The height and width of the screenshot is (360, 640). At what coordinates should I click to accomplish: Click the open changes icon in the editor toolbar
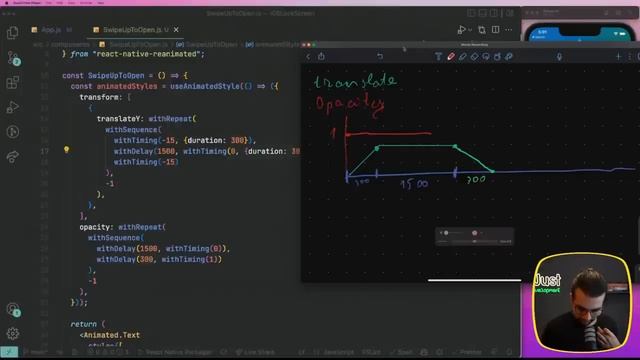coord(482,30)
